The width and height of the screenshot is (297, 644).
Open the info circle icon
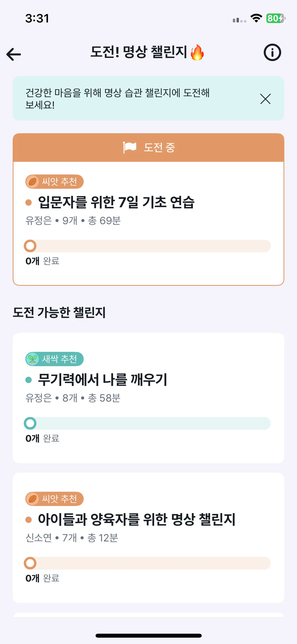click(272, 52)
